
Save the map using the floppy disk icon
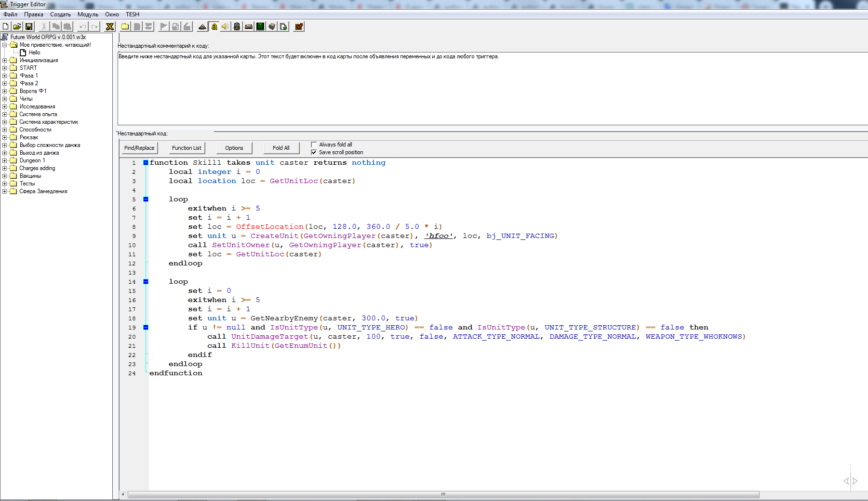[29, 26]
